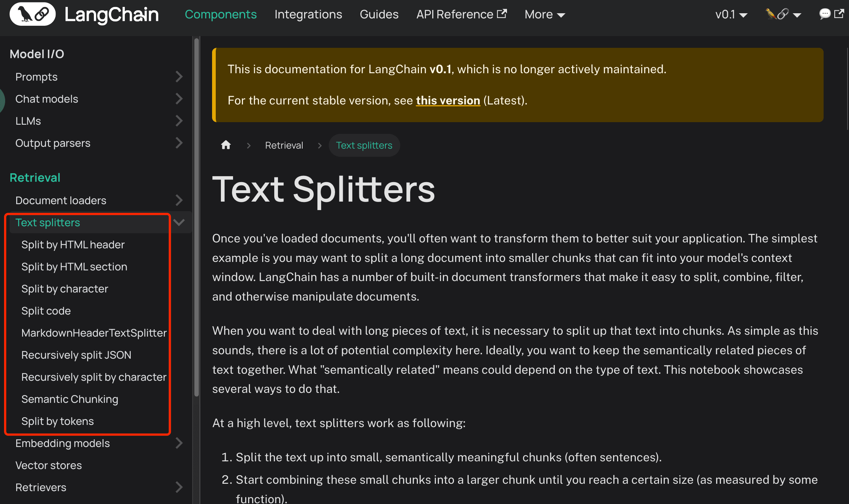Open Split by HTML section page

[74, 266]
